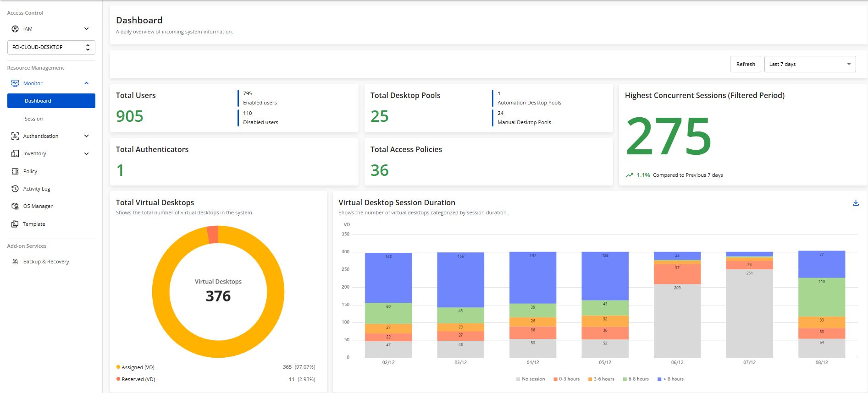Open the FCI-CLOUD-DESKTOP tenant selector
The width and height of the screenshot is (868, 393).
pyautogui.click(x=51, y=47)
